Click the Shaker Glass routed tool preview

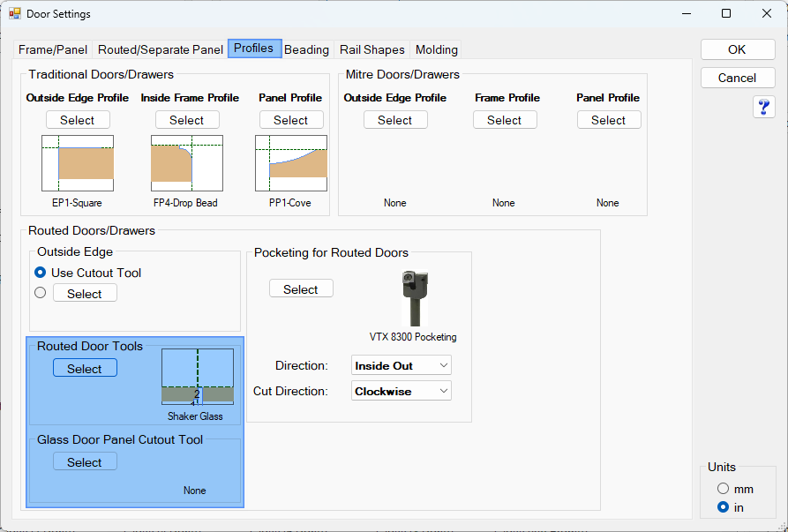point(197,378)
